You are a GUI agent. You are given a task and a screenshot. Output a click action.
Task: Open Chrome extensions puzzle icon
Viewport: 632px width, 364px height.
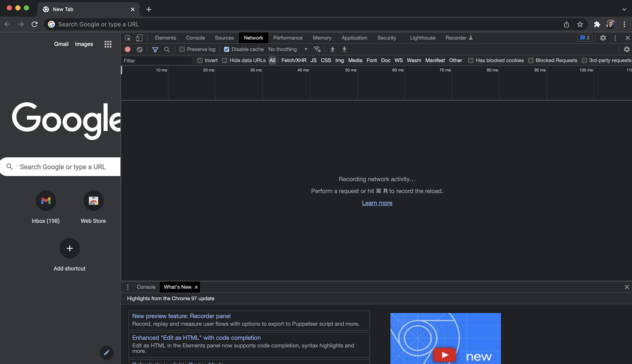597,24
